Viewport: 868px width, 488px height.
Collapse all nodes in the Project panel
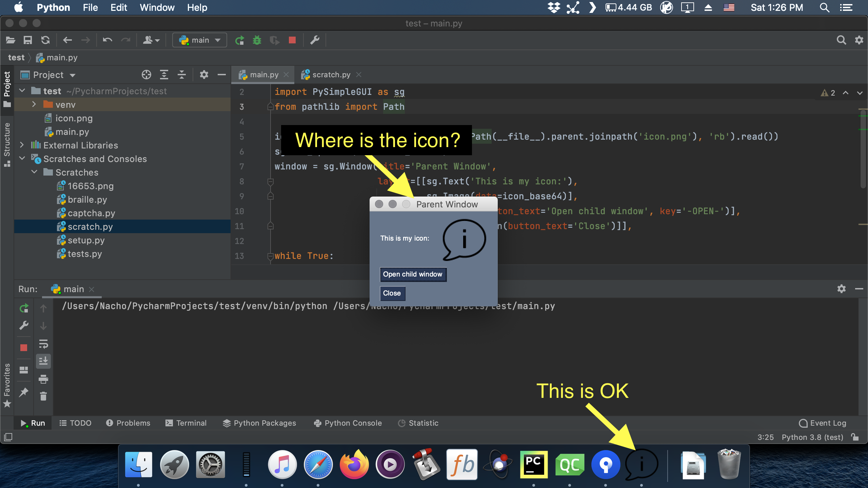point(182,75)
